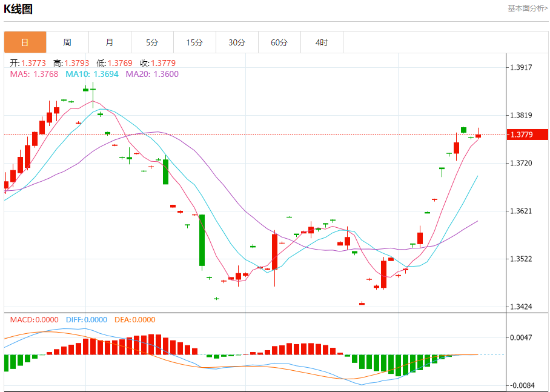The height and width of the screenshot is (392, 550).
Task: Open the 60分 interval tab
Action: point(280,42)
